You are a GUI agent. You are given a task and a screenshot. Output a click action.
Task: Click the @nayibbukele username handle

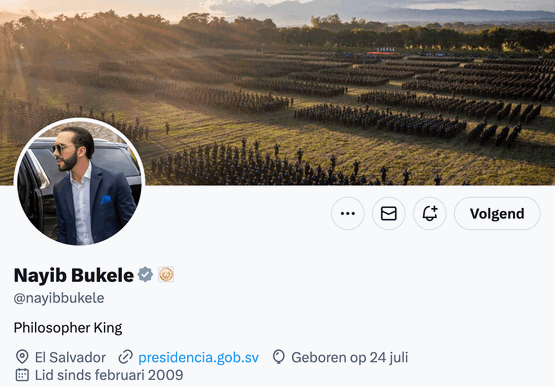click(59, 298)
